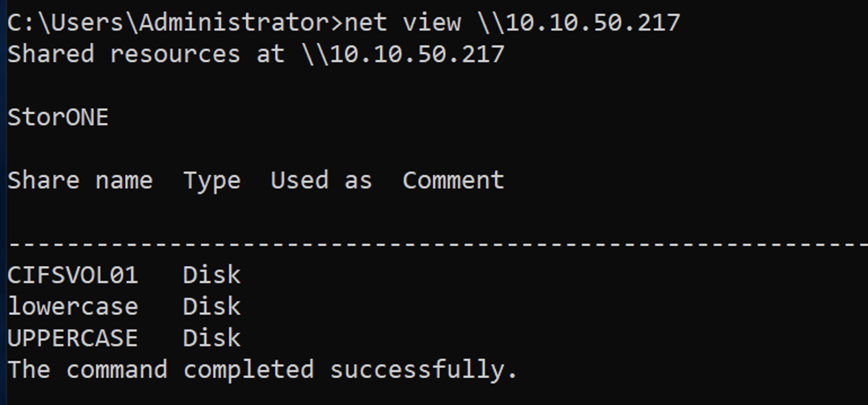The height and width of the screenshot is (405, 868).
Task: Click the word view in the command
Action: point(431,23)
